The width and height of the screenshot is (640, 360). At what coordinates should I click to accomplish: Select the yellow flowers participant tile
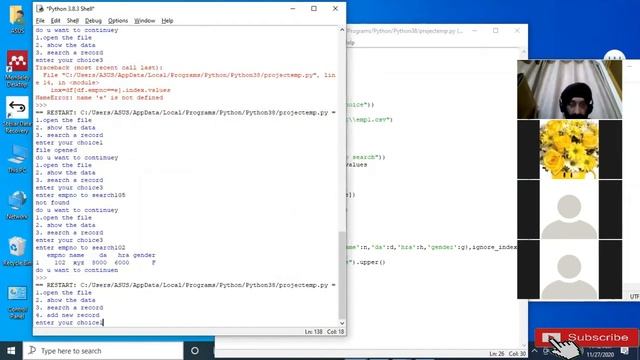click(569, 149)
